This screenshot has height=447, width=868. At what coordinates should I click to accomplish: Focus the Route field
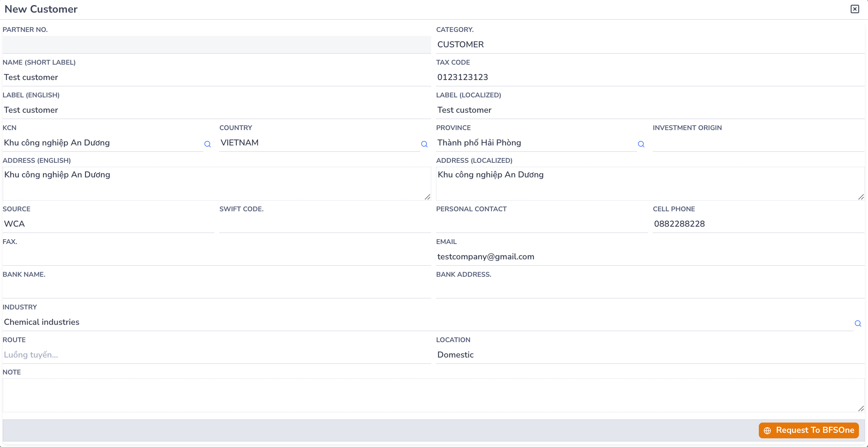pos(217,355)
